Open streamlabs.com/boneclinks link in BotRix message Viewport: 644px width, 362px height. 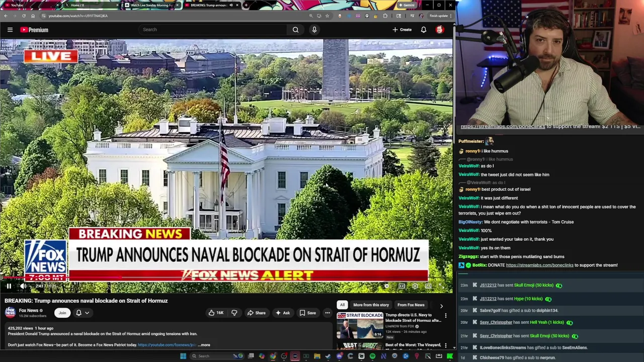(x=539, y=265)
